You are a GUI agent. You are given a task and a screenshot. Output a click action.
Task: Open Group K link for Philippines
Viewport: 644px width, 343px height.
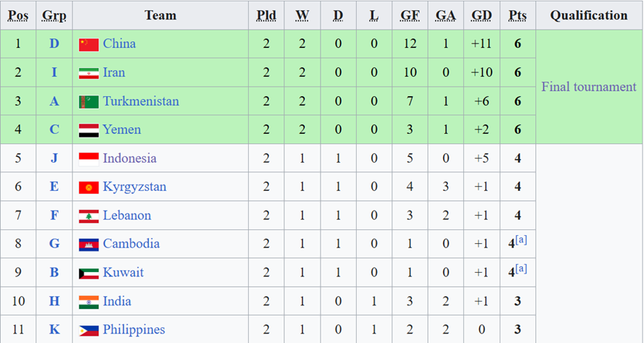pyautogui.click(x=54, y=330)
